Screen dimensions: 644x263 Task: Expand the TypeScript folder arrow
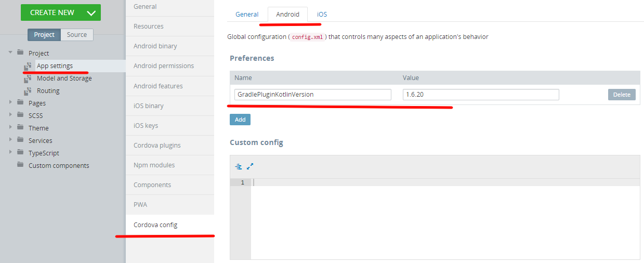(10, 152)
